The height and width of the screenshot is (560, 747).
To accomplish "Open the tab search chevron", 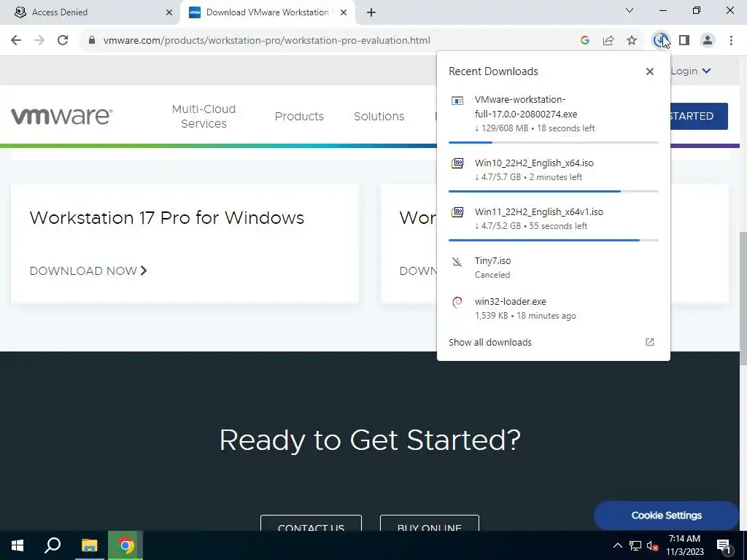I will 630,10.
